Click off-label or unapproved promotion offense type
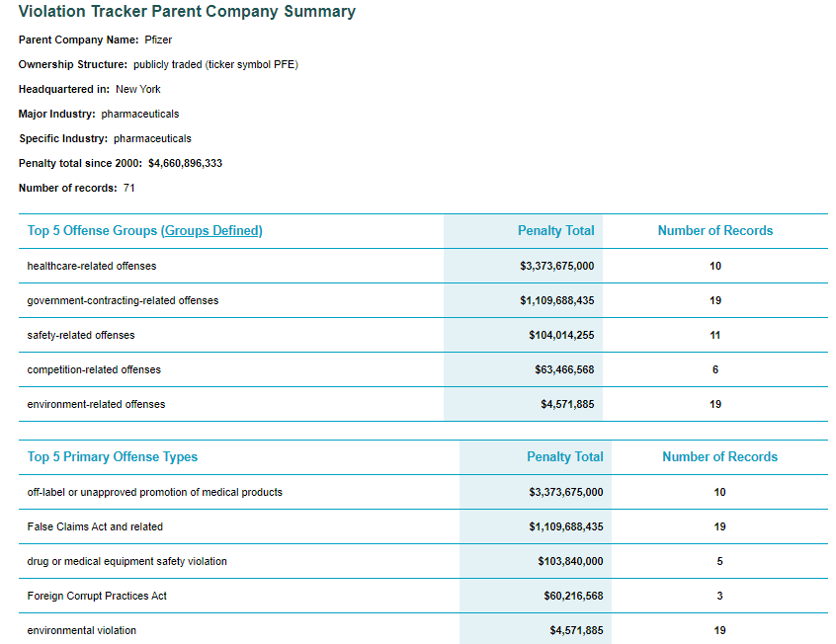Image resolution: width=836 pixels, height=644 pixels. coord(154,492)
